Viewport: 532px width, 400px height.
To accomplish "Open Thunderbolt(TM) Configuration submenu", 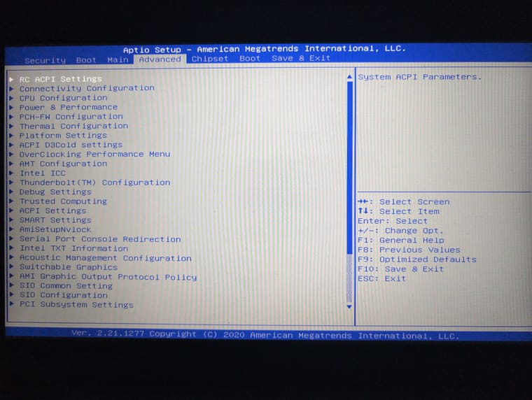I will (94, 183).
